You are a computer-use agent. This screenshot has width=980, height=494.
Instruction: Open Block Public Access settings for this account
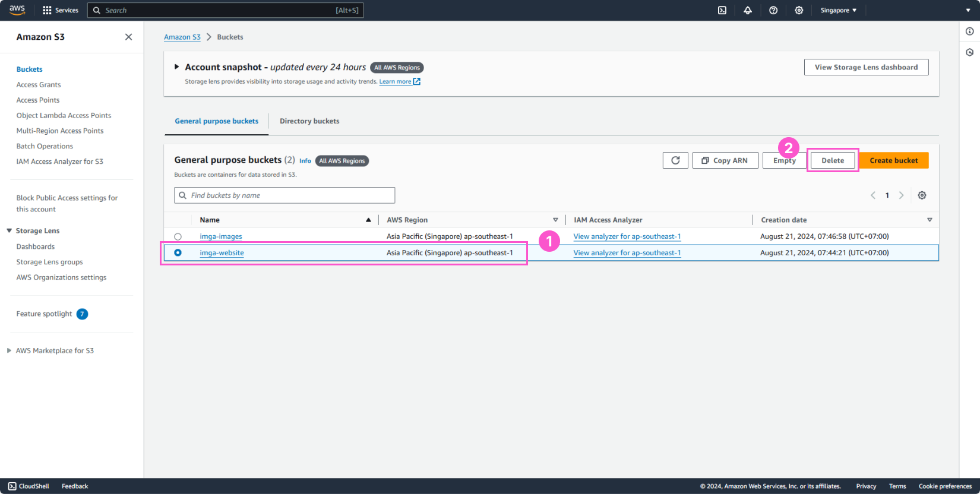pos(67,204)
